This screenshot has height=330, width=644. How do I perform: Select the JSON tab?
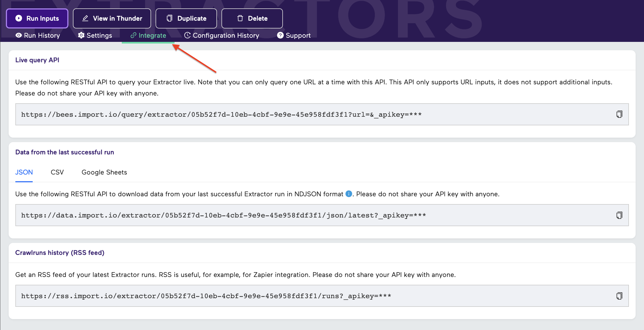(24, 172)
